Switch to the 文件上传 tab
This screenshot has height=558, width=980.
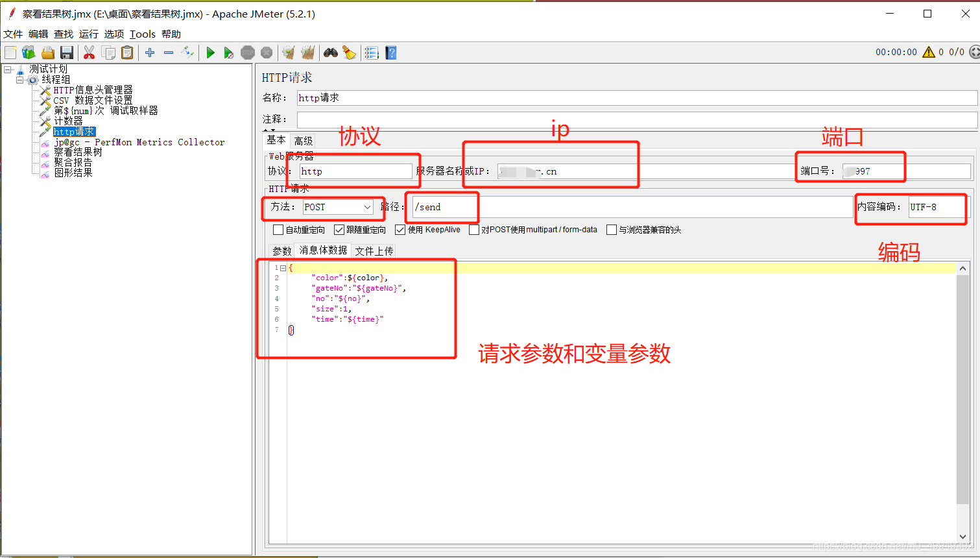click(374, 251)
